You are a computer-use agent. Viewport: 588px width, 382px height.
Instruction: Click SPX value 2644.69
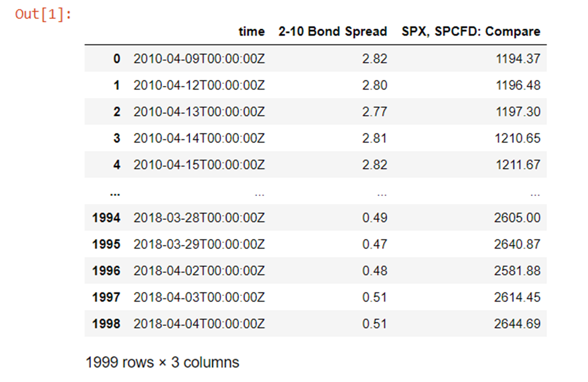click(517, 324)
